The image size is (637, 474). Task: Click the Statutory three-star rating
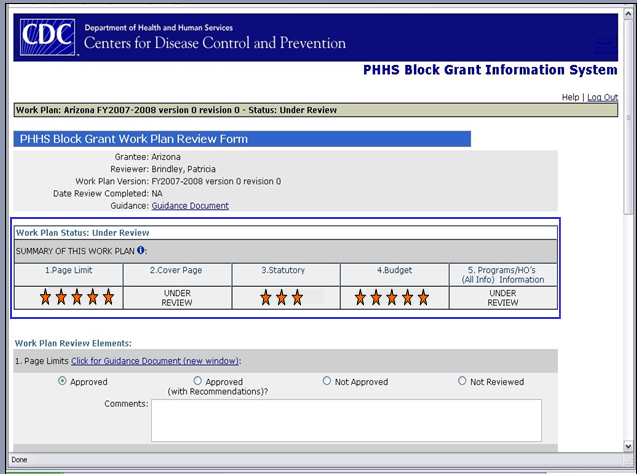[x=281, y=297]
